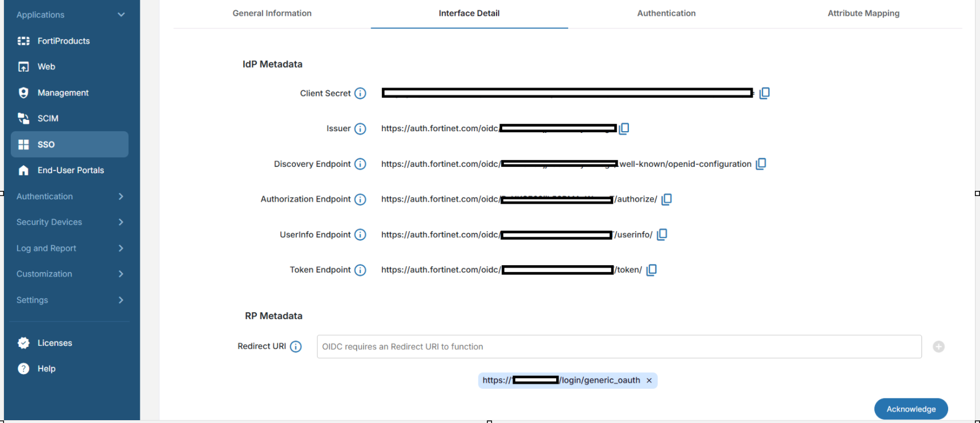Open the Licenses page
The height and width of the screenshot is (423, 980).
point(55,343)
